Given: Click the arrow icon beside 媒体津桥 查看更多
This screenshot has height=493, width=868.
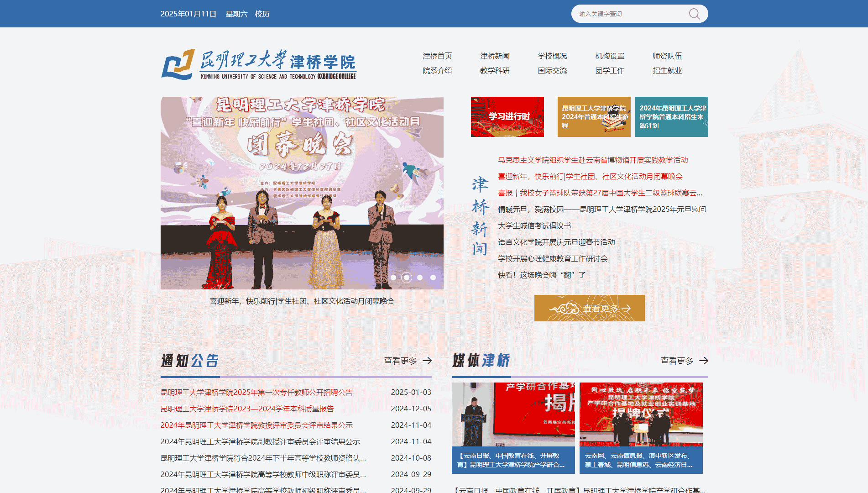Looking at the screenshot, I should tap(704, 361).
